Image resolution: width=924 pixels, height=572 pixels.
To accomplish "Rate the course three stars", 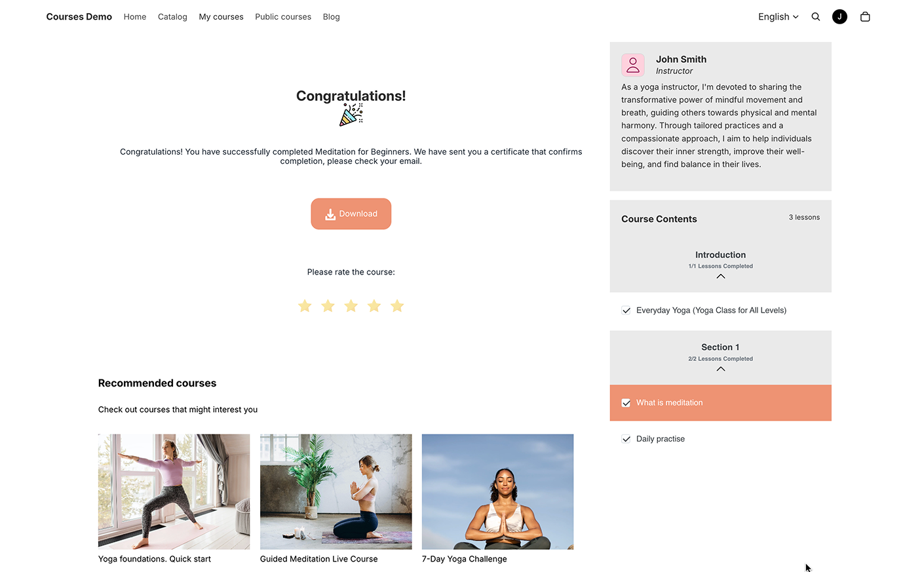I will point(351,306).
